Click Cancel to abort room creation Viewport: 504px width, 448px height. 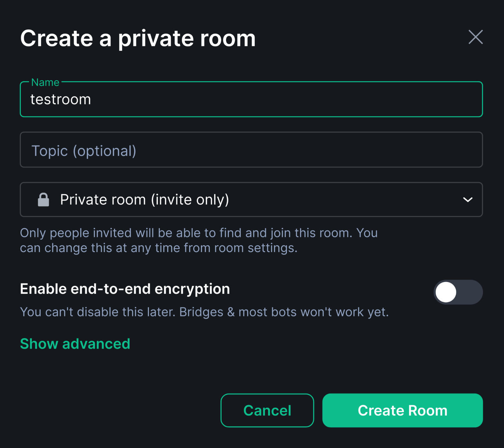267,410
